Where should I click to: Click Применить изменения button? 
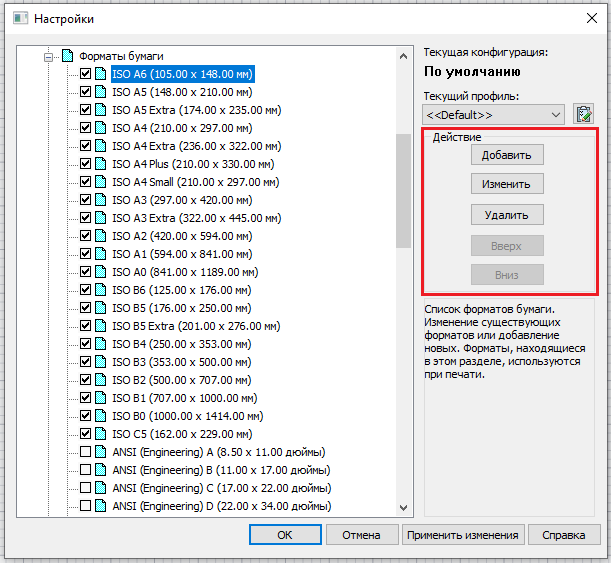[463, 535]
